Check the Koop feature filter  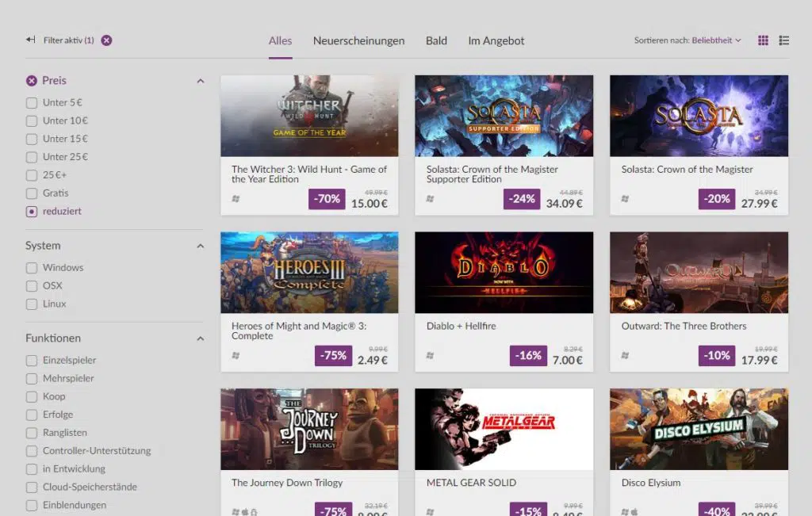[32, 397]
